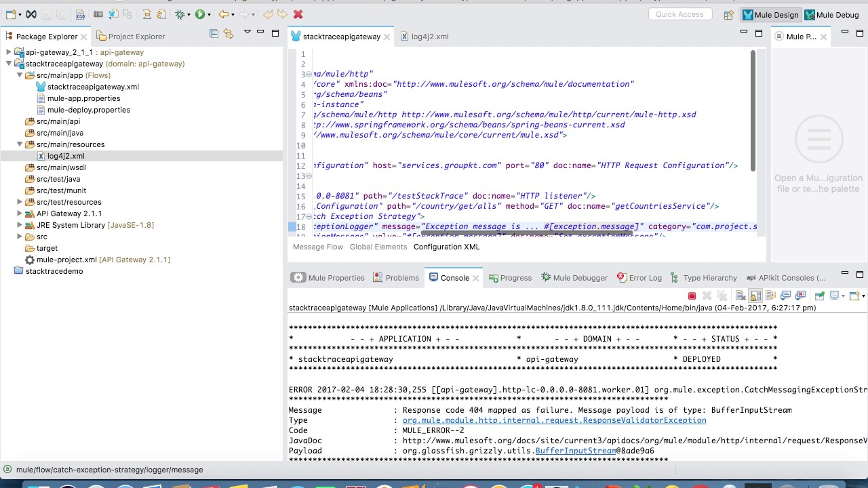Viewport: 868px width, 488px height.
Task: Collapse stacktraceapigateway project node
Action: point(9,64)
